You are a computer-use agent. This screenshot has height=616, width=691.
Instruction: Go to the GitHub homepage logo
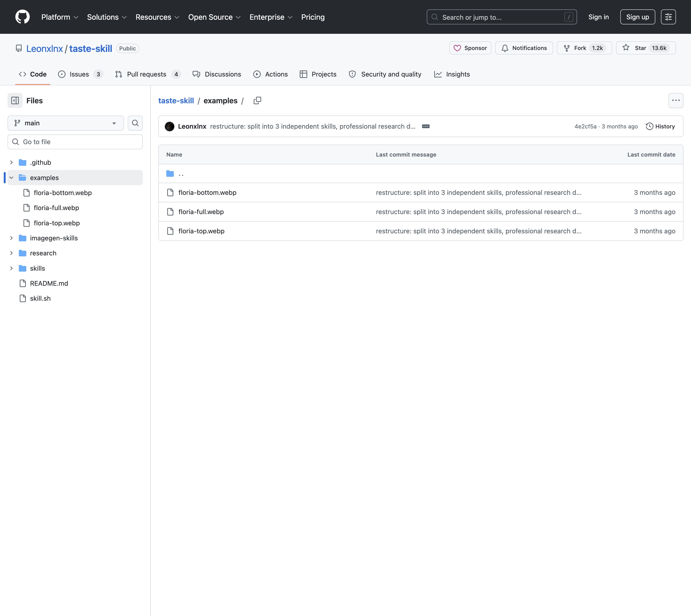pos(22,17)
